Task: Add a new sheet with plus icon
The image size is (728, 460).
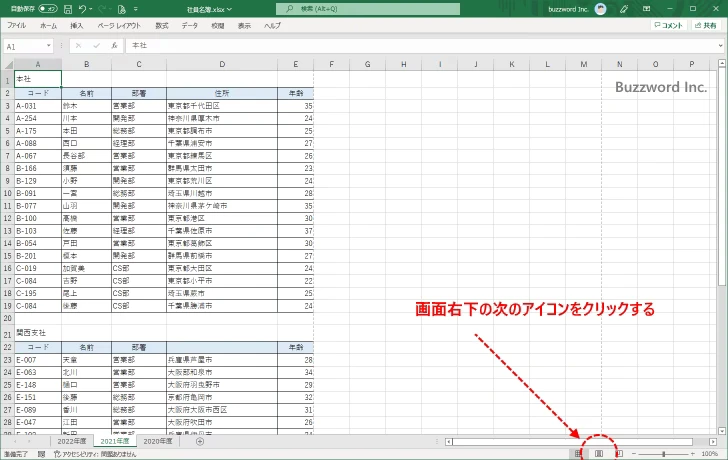Action: 200,441
